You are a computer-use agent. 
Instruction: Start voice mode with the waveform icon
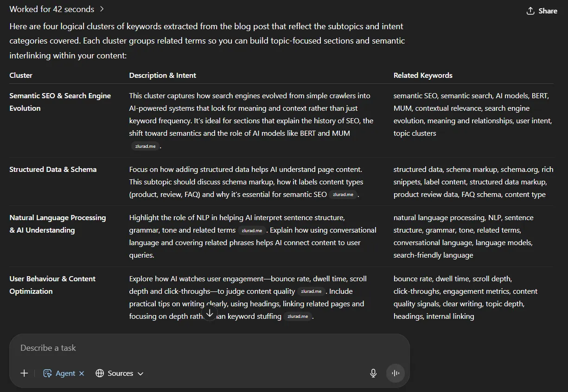[395, 373]
